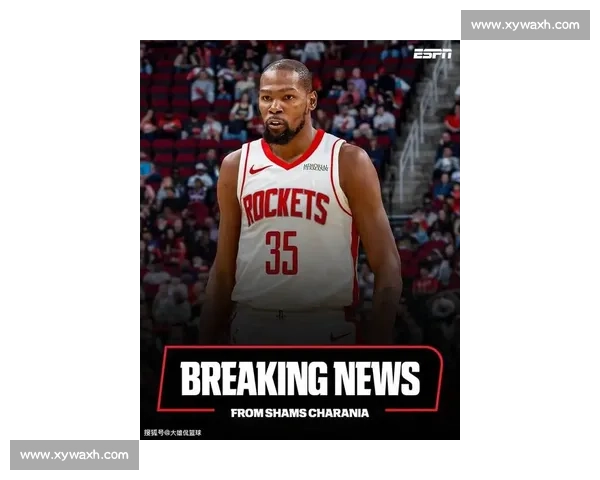Click the Sohu watermark text in the image corner

172,432
